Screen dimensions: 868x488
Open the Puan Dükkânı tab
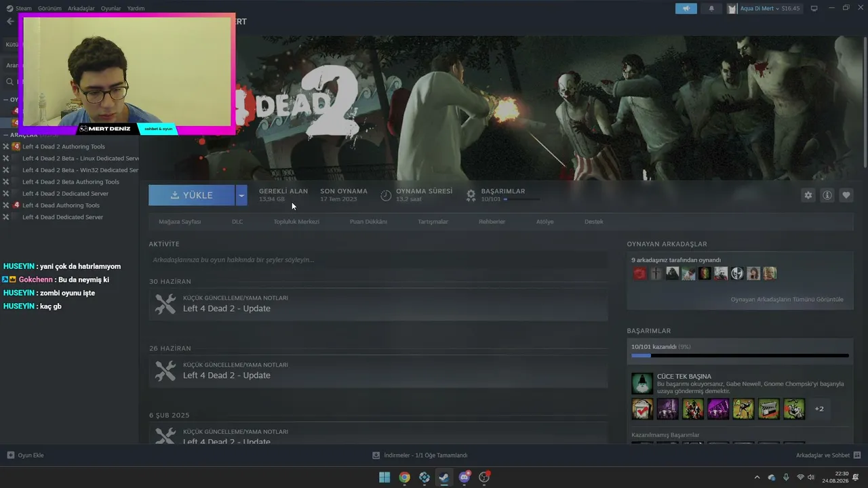[368, 222]
